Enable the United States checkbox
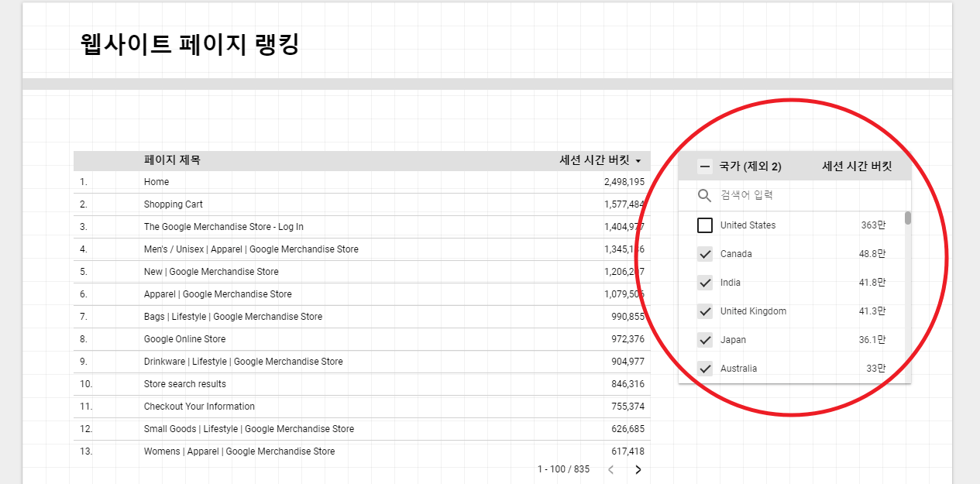 (705, 225)
